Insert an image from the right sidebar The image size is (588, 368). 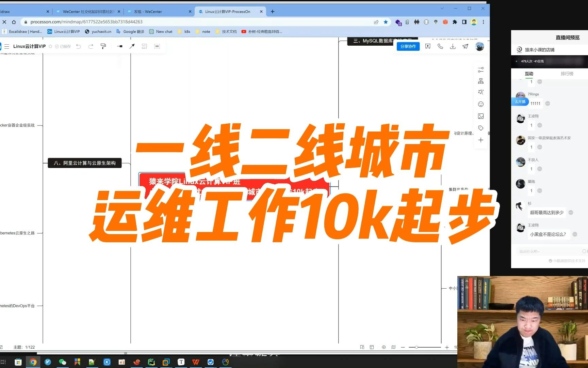pos(481,116)
